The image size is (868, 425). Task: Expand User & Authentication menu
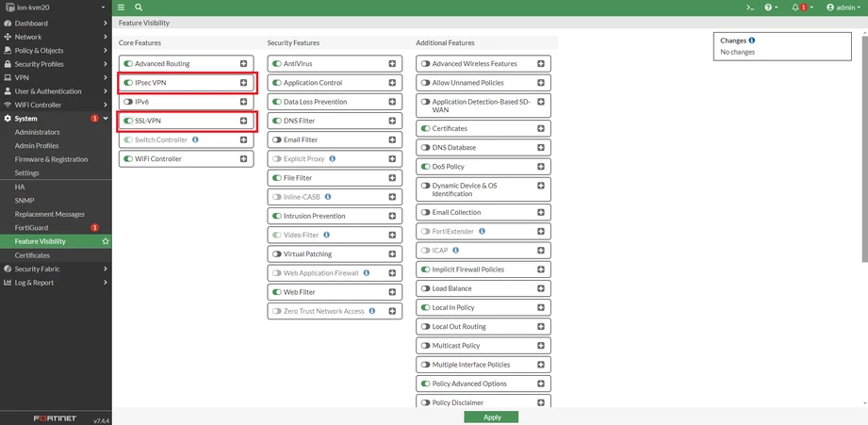pos(56,91)
